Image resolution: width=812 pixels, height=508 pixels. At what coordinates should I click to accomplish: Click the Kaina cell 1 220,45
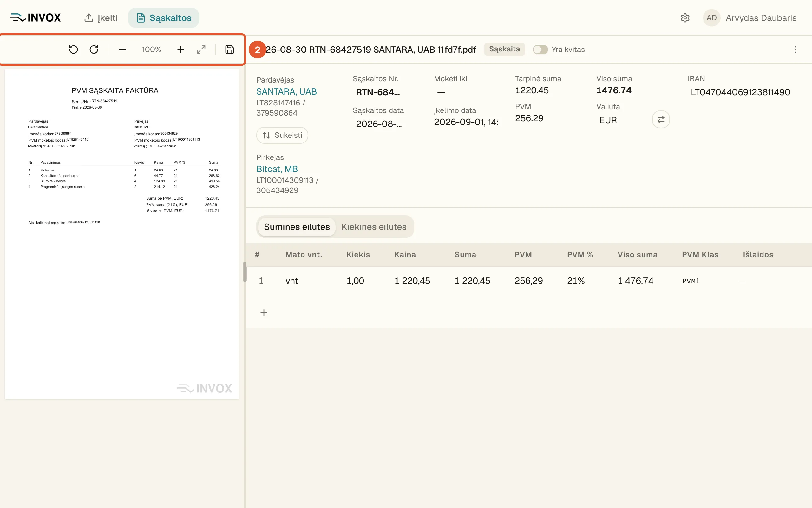(x=412, y=281)
